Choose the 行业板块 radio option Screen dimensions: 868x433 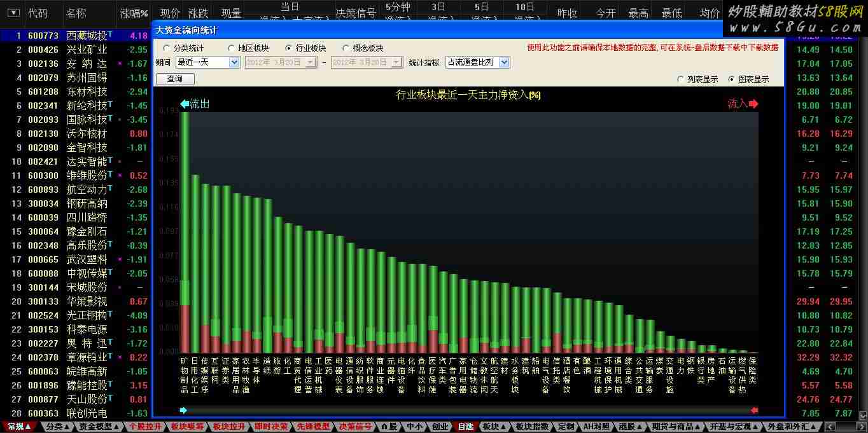pos(289,48)
